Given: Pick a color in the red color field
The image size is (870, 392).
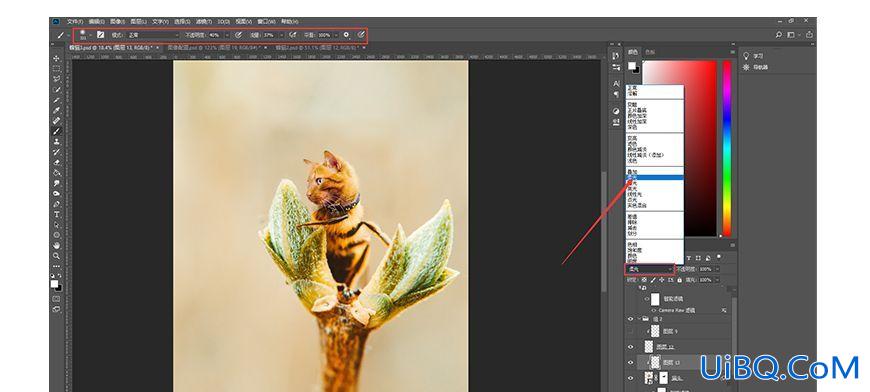Looking at the screenshot, I should pyautogui.click(x=680, y=148).
